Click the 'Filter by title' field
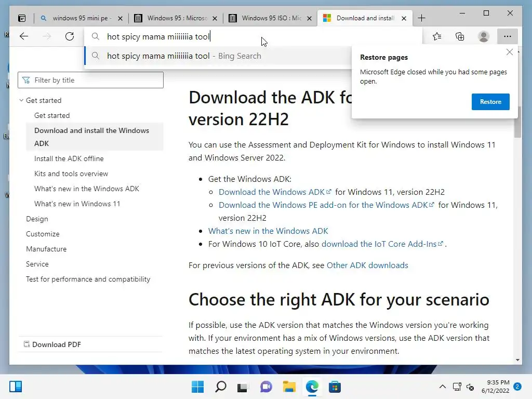The height and width of the screenshot is (399, 532). (90, 80)
